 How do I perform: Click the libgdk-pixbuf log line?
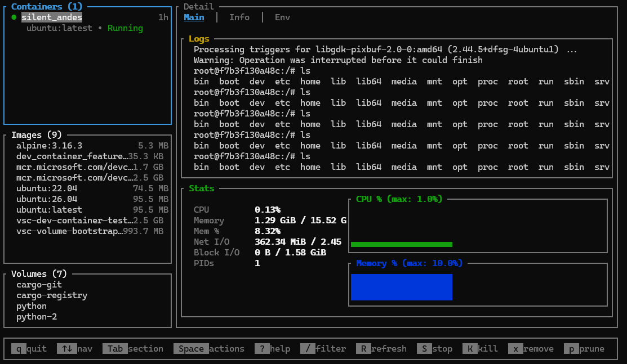385,50
